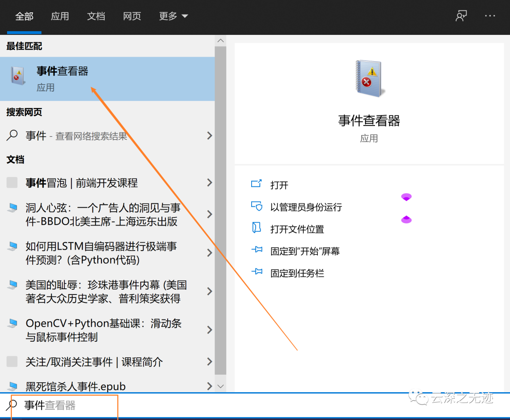This screenshot has width=510, height=420.
Task: Click the 固定到任务栏 pin icon
Action: pos(257,273)
